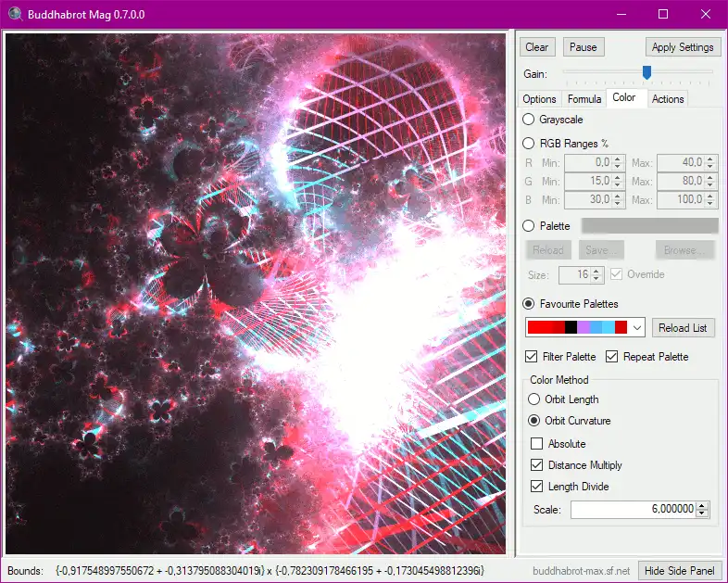Open the favourite palettes dropdown arrow
Image resolution: width=728 pixels, height=583 pixels.
pyautogui.click(x=637, y=328)
